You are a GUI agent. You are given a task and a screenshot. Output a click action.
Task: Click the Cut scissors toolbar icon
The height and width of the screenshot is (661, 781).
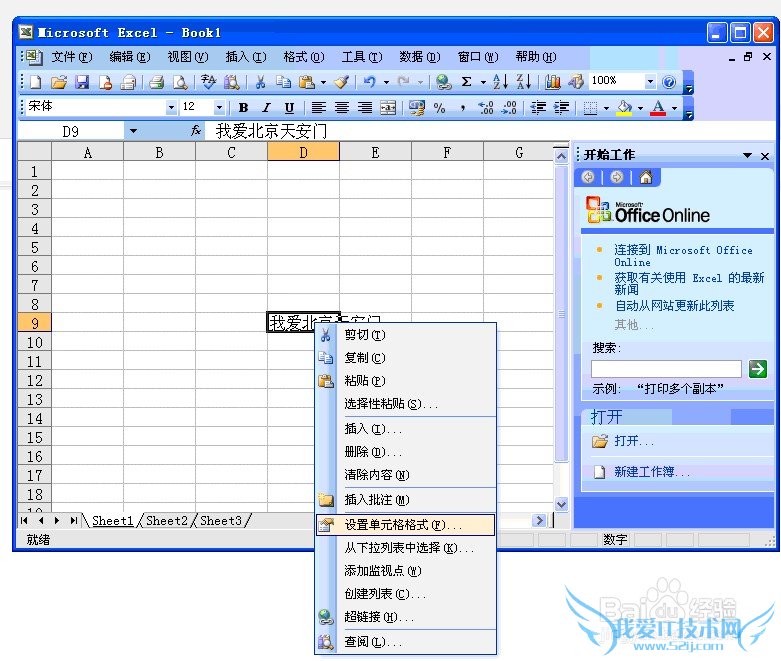[260, 82]
